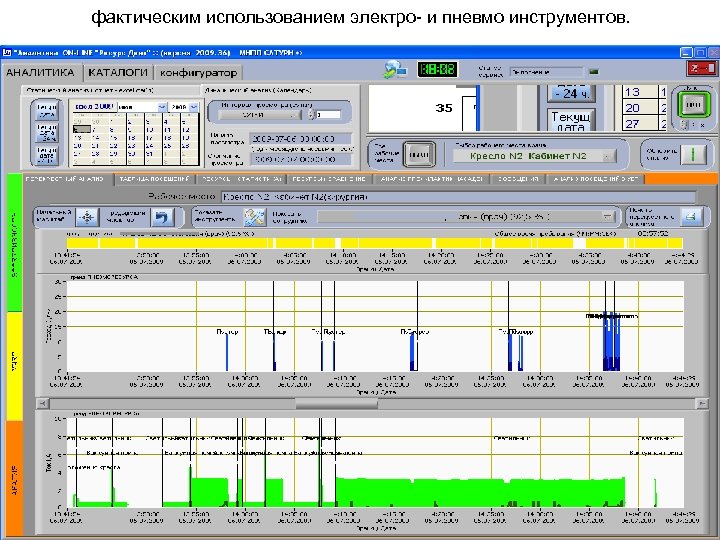Click the view start date field
Viewport: 720px width, 540px height.
(x=300, y=138)
